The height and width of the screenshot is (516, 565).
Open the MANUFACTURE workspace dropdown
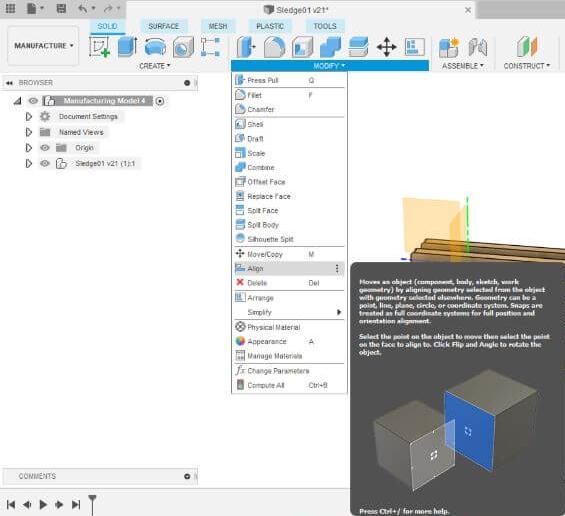click(x=43, y=46)
